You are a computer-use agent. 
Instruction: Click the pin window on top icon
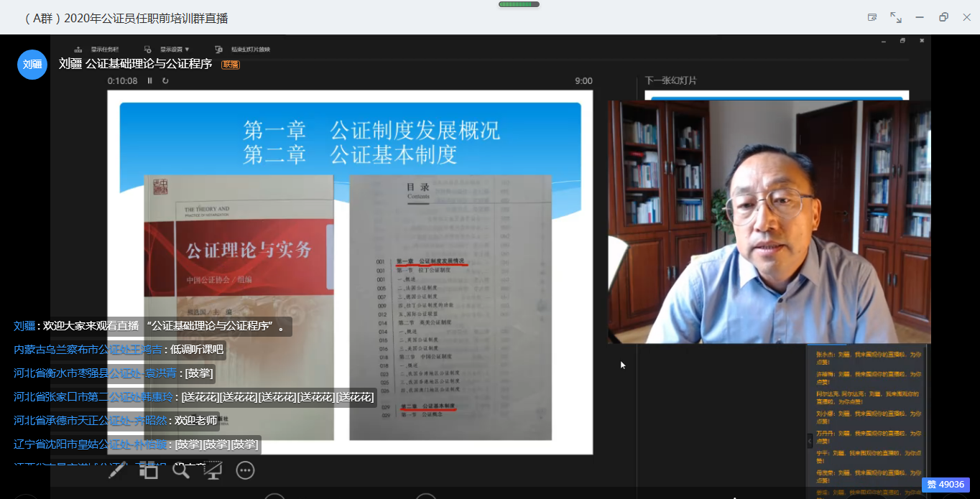click(872, 17)
